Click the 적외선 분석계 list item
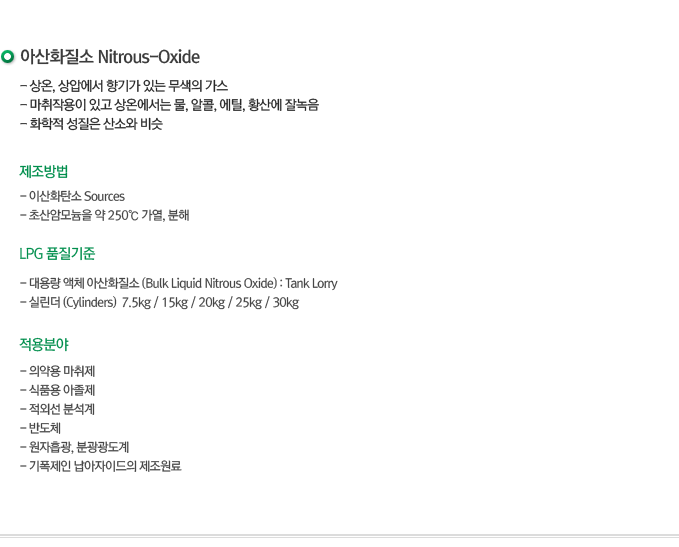Screen dimensions: 679x547 [58, 409]
